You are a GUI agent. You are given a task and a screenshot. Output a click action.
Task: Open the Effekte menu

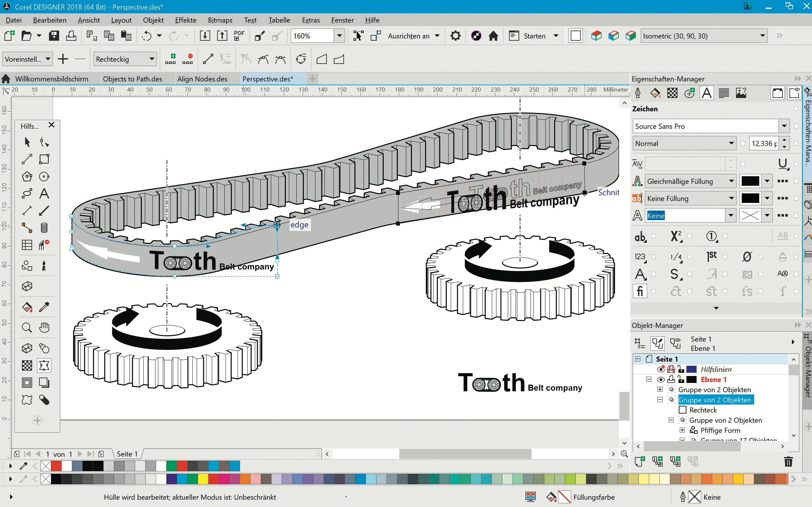click(185, 20)
